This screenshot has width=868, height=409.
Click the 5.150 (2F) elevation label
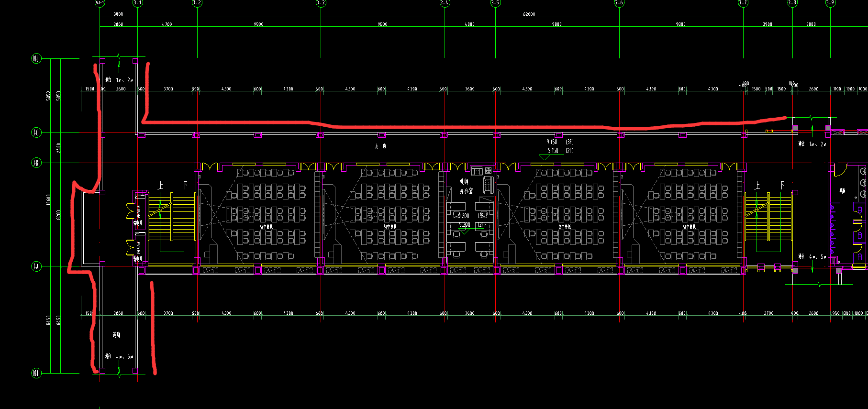[x=560, y=151]
